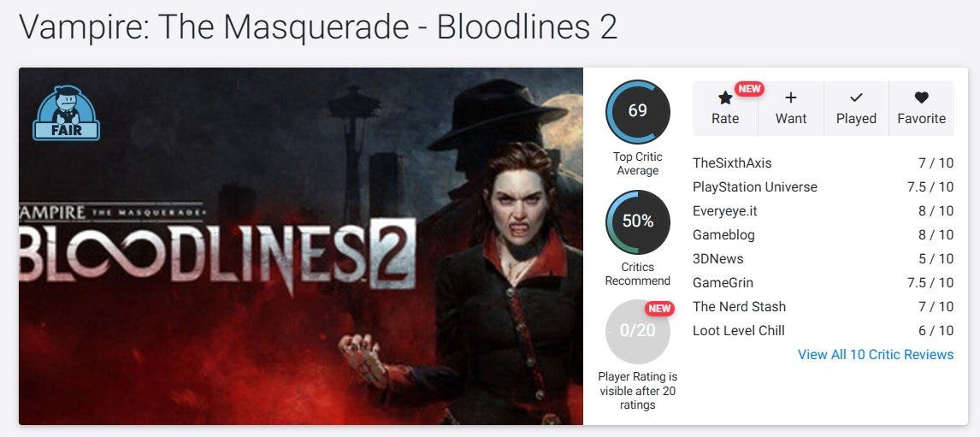Open Loot Level Chill review

click(x=738, y=330)
